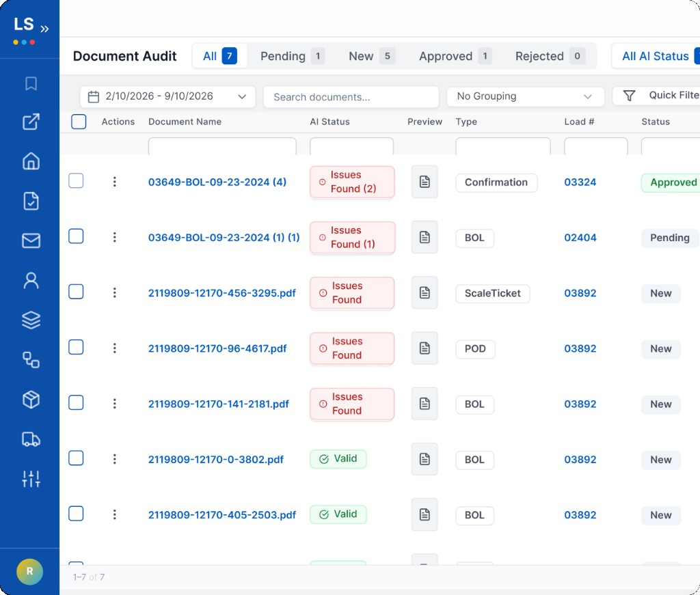This screenshot has height=595, width=700.
Task: Check the row 2119809-12170-456-3295.pdf
Action: point(76,292)
